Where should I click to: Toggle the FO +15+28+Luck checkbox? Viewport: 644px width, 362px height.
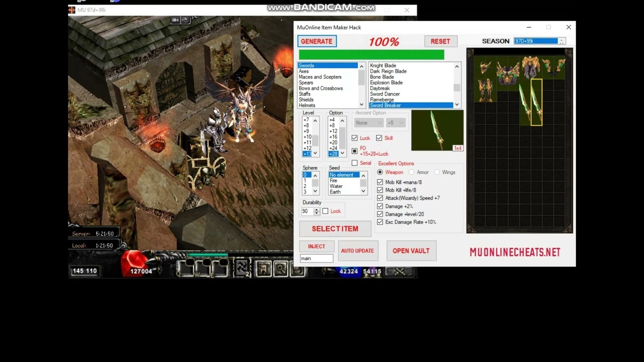pos(355,151)
